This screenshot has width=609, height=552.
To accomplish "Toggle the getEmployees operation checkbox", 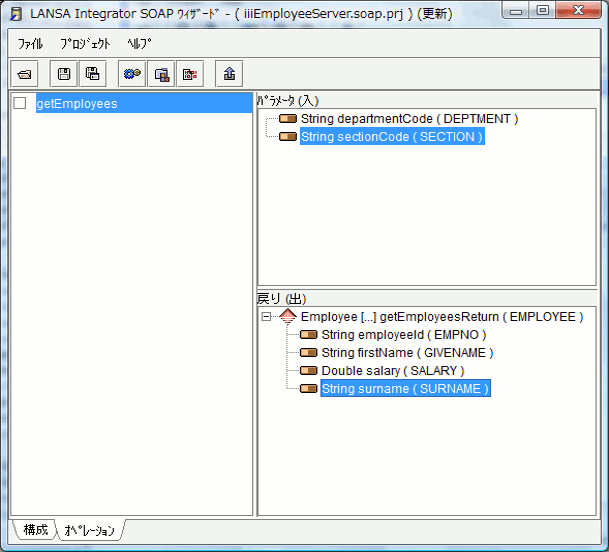I will pos(20,103).
